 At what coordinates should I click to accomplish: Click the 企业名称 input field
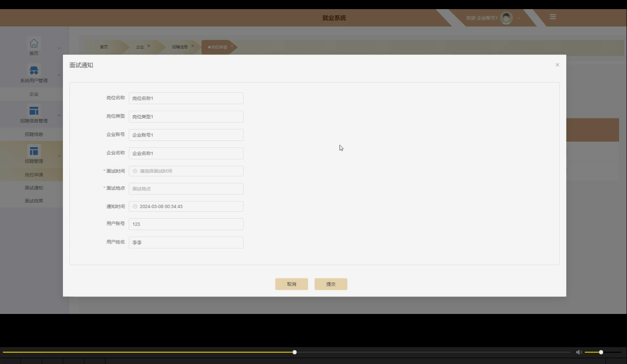coord(186,153)
